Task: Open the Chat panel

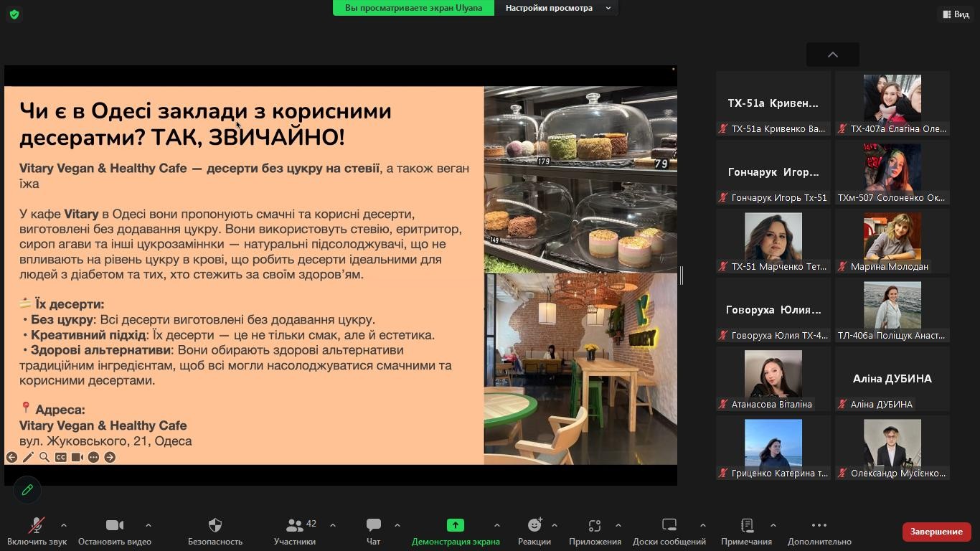Action: pyautogui.click(x=373, y=526)
